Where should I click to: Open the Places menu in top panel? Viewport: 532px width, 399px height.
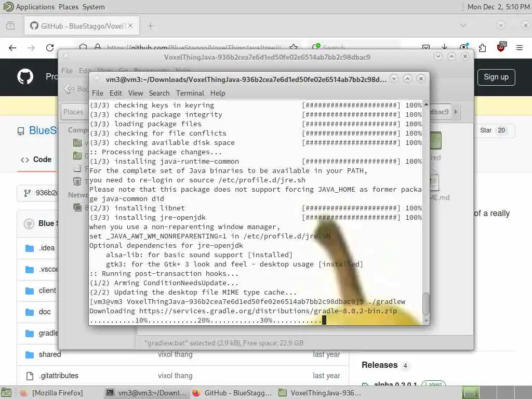(69, 7)
